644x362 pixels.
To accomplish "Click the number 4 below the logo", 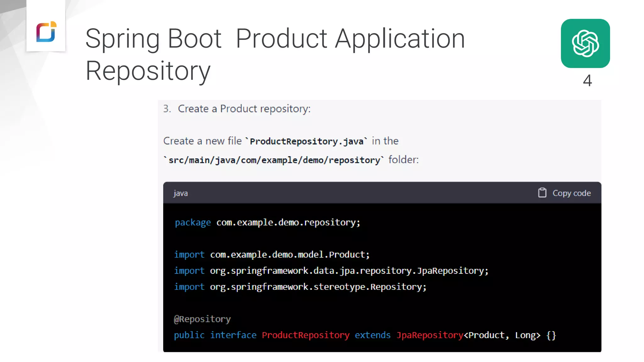I will click(x=587, y=80).
